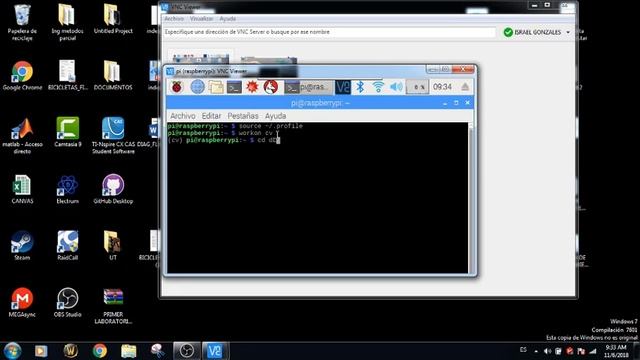This screenshot has width=640, height=360.
Task: Open Mathematica red spiky icon
Action: click(x=252, y=87)
